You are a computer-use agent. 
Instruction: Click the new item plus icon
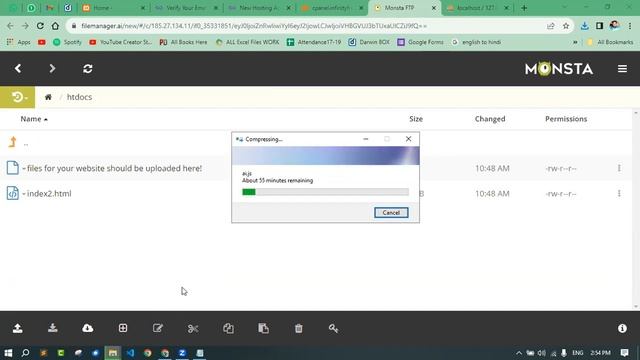pos(123,328)
